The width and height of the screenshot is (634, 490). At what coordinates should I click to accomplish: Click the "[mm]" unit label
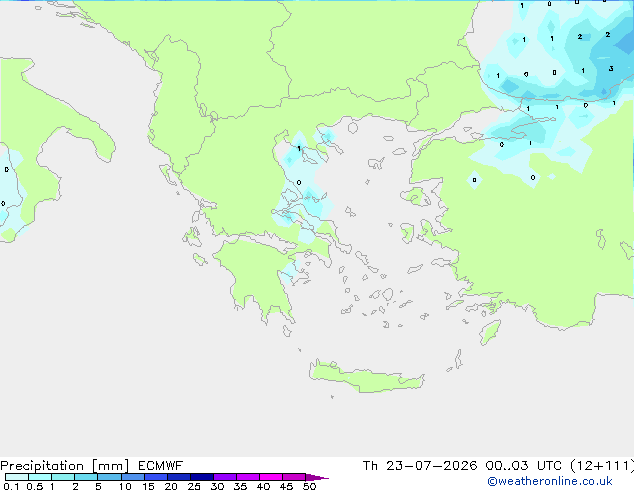110,466
